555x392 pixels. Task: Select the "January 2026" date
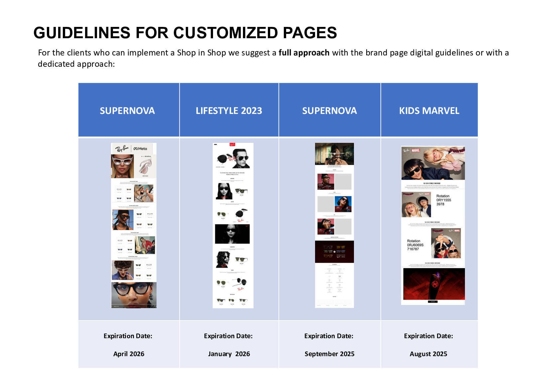point(229,354)
